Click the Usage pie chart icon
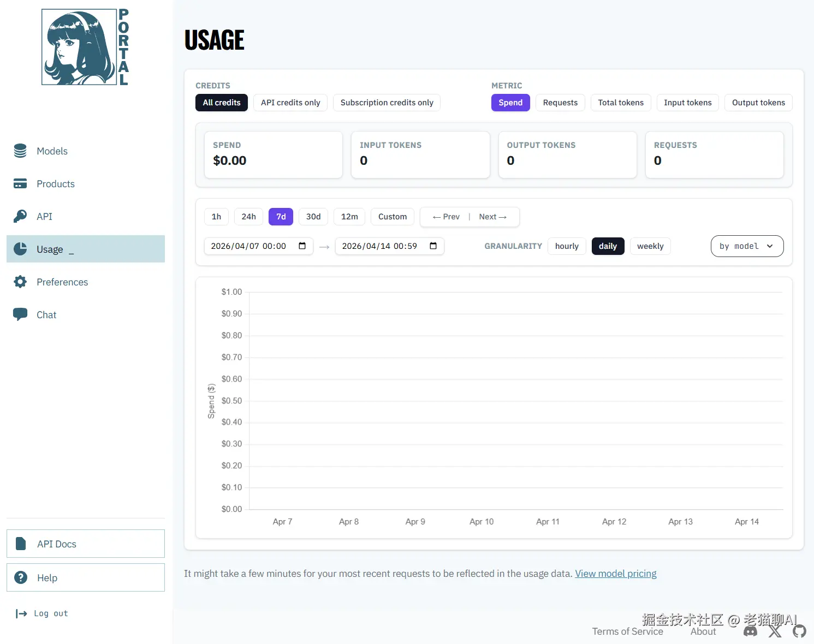 (x=20, y=249)
